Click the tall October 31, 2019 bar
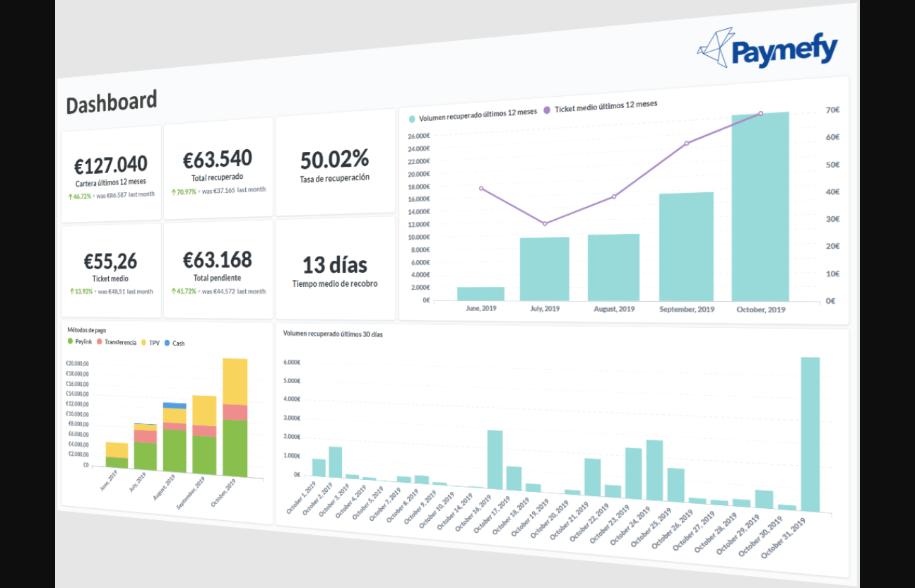915x588 pixels. (810, 434)
